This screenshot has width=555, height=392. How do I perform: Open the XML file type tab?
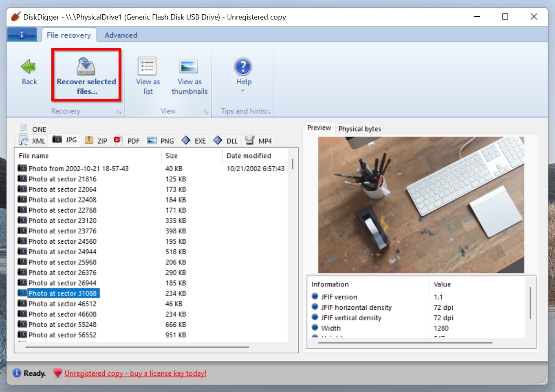coord(32,141)
